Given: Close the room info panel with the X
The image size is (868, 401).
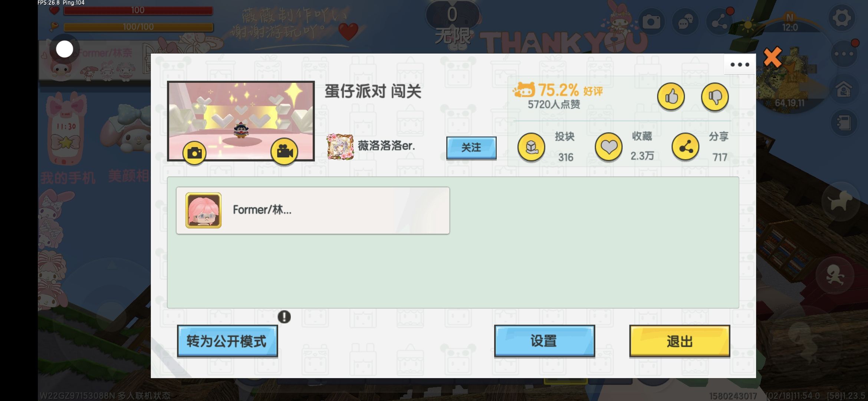Looking at the screenshot, I should pyautogui.click(x=773, y=57).
